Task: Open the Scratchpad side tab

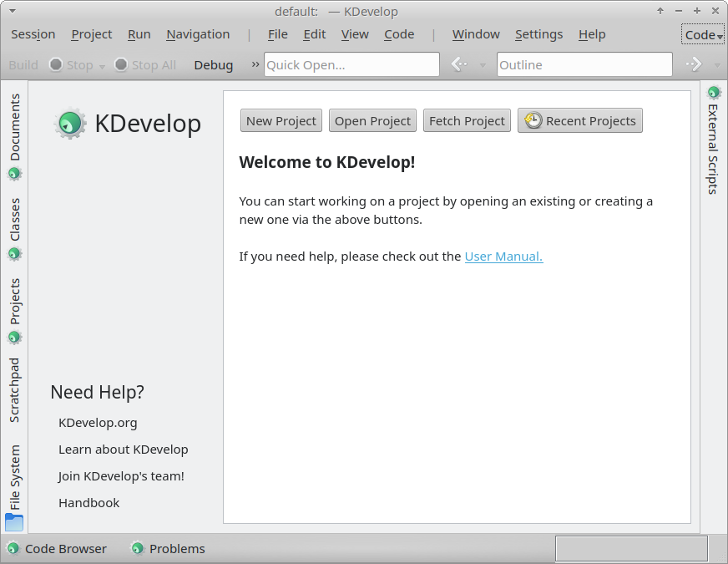Action: click(14, 390)
